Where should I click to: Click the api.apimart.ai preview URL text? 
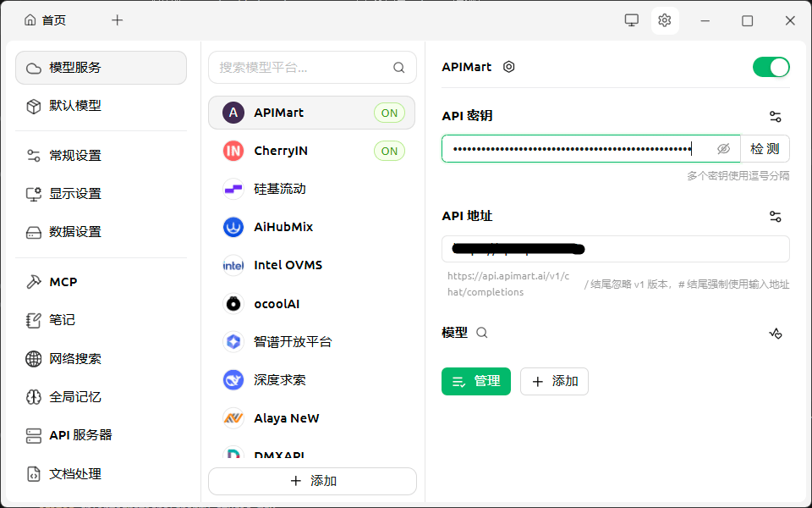click(508, 284)
